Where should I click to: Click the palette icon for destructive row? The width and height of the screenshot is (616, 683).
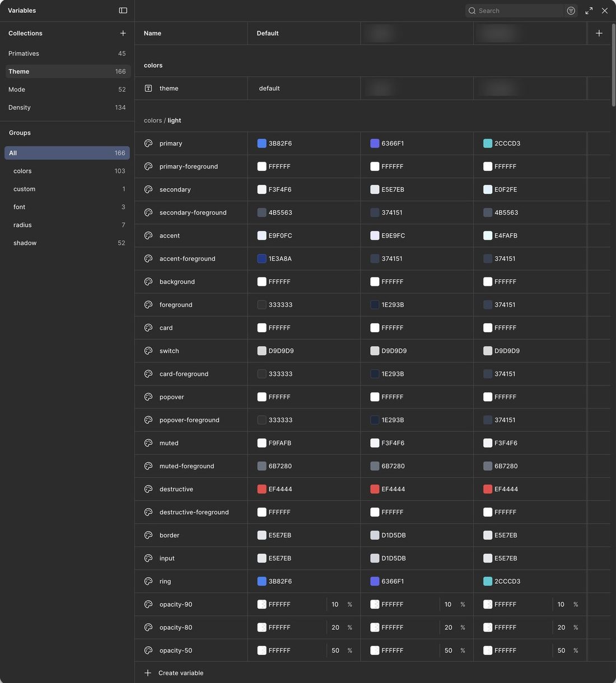pos(148,489)
